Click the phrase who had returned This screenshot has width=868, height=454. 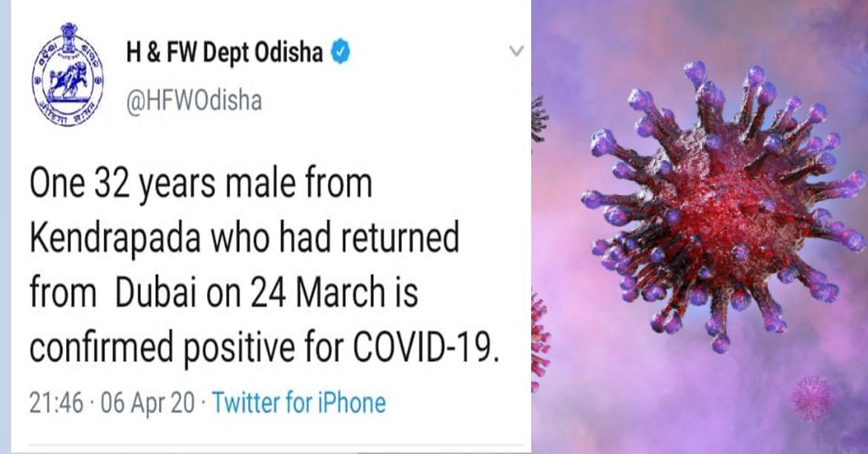pos(341,239)
